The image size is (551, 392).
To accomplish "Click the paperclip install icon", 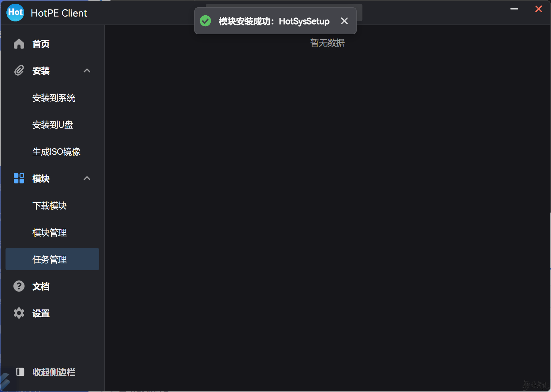I will coord(19,71).
